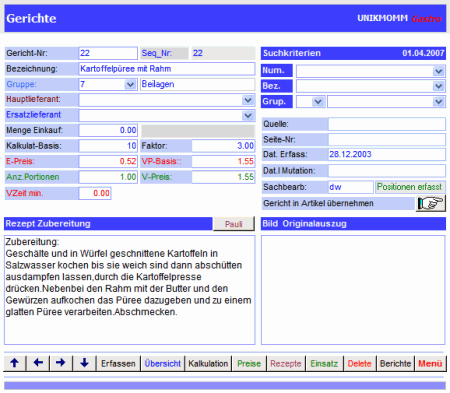Click the Bezeichnung field Kartoffelpüree mit Rahm

[x=167, y=69]
